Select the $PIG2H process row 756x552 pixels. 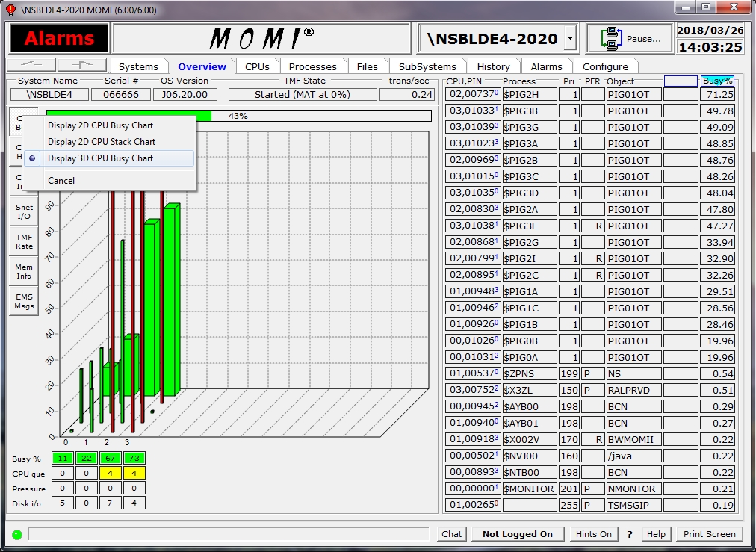point(530,95)
